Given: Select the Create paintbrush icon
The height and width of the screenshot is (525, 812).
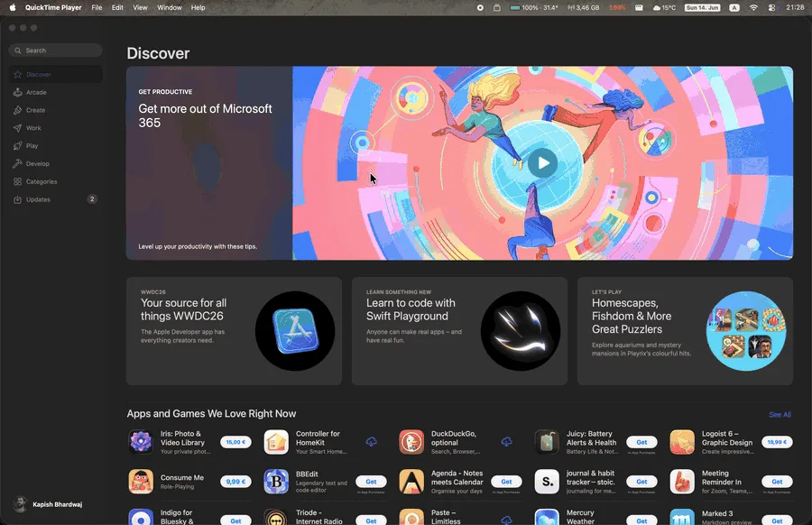Looking at the screenshot, I should pyautogui.click(x=18, y=110).
